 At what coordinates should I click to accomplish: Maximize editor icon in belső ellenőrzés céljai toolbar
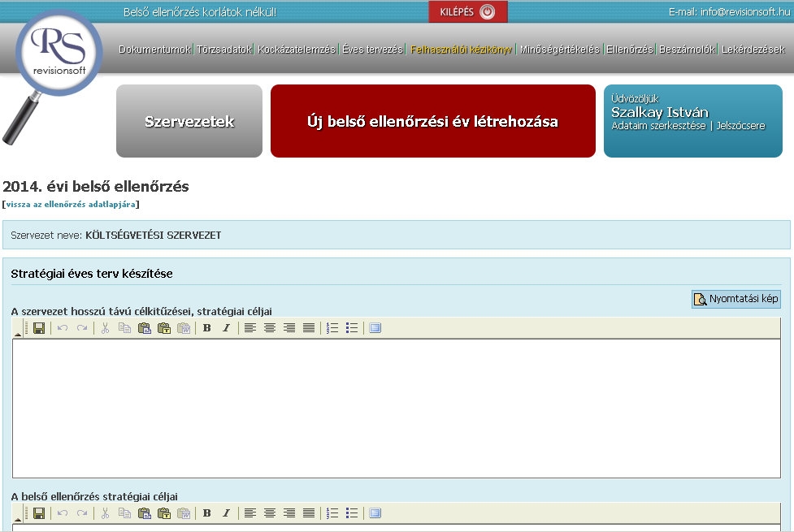(375, 513)
